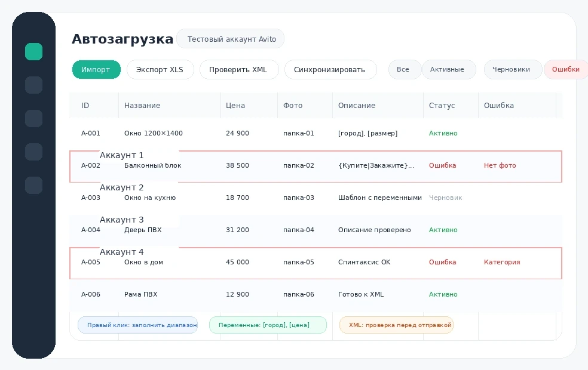Screen dimensions: 588x370
Task: Select the Окно в дом name cell
Action: tap(143, 262)
